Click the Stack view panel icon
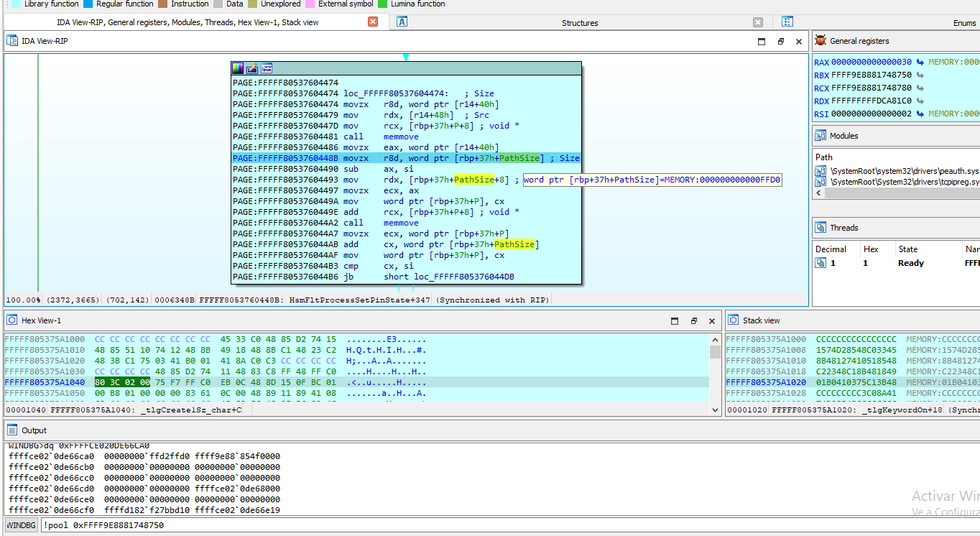980x536 pixels. point(734,320)
